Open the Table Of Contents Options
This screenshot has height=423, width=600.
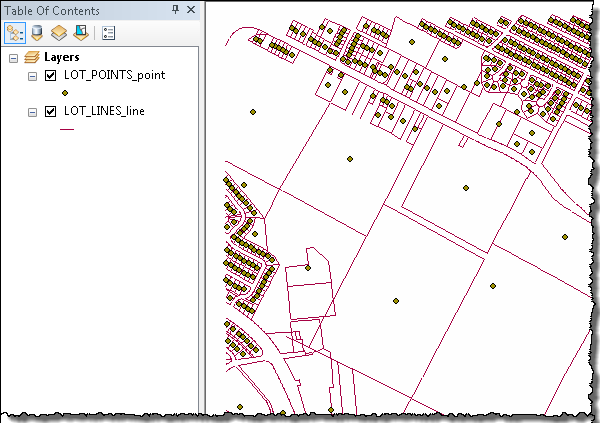click(109, 32)
